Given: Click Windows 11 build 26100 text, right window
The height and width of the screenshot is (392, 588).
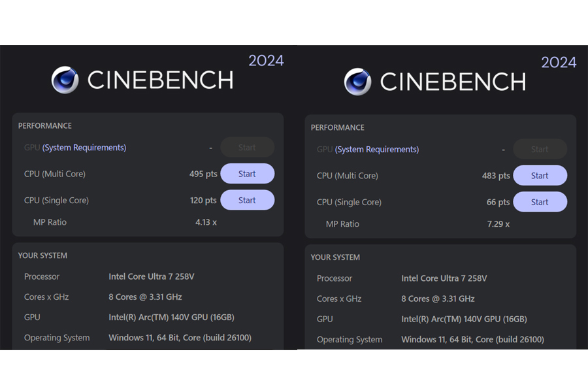Looking at the screenshot, I should (472, 340).
